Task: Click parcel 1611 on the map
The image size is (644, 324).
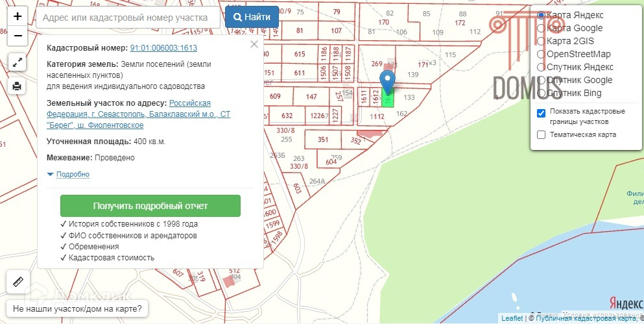Action: [x=363, y=97]
